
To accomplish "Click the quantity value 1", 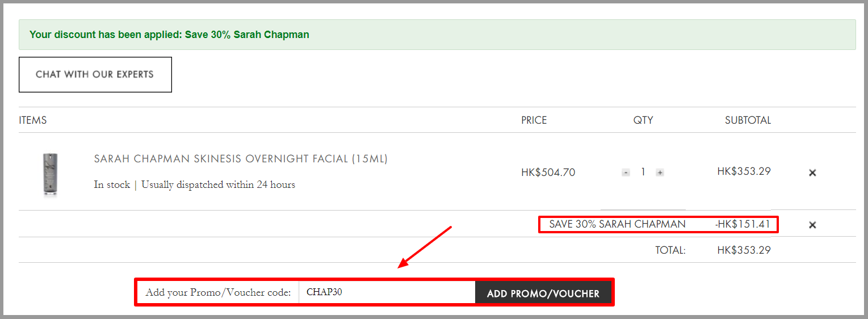I will pos(643,171).
